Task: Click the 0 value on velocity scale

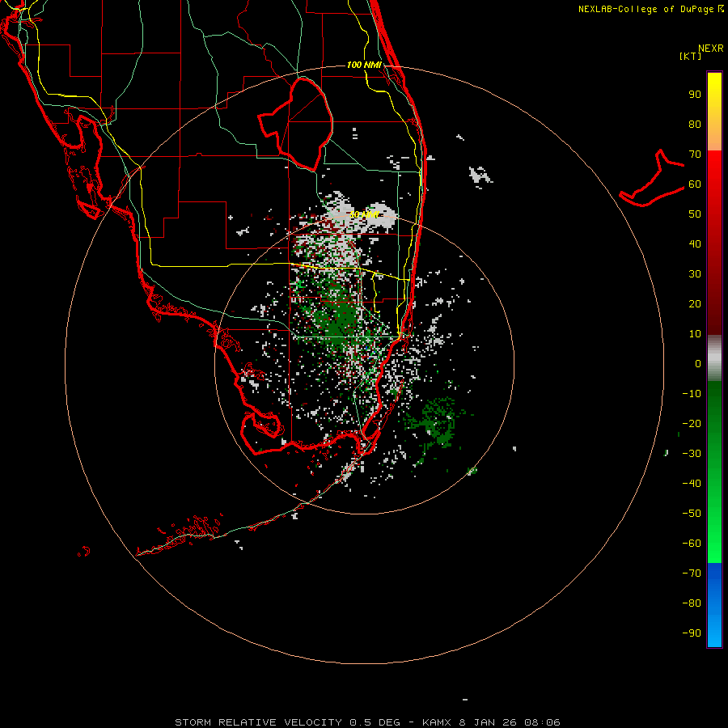Action: [x=698, y=363]
